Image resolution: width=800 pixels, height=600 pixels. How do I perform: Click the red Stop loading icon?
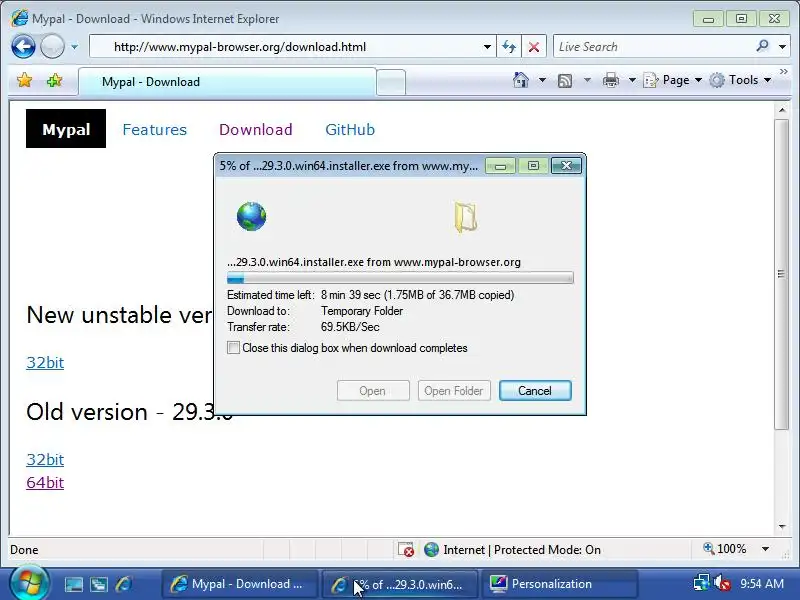(534, 47)
